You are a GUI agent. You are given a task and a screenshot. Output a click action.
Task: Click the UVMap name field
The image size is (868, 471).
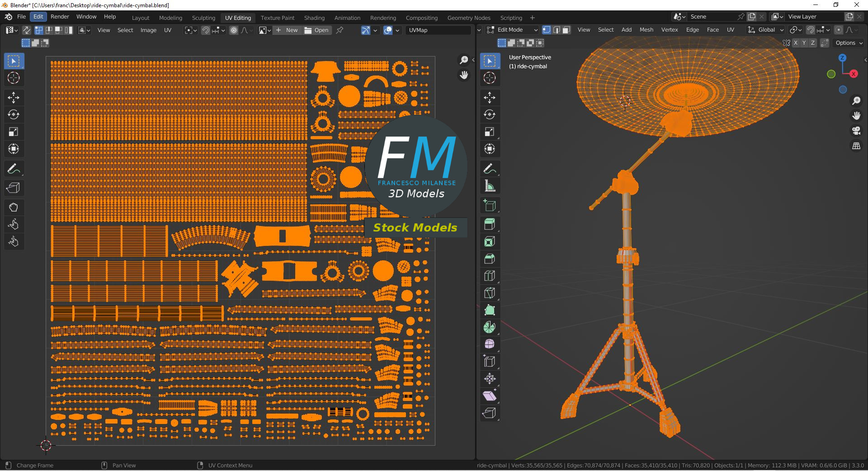pyautogui.click(x=439, y=30)
